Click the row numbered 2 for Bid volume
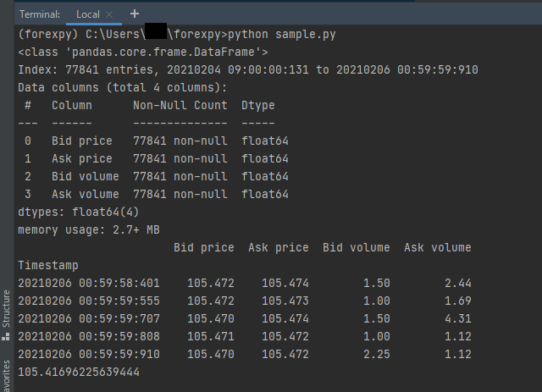 [x=152, y=177]
